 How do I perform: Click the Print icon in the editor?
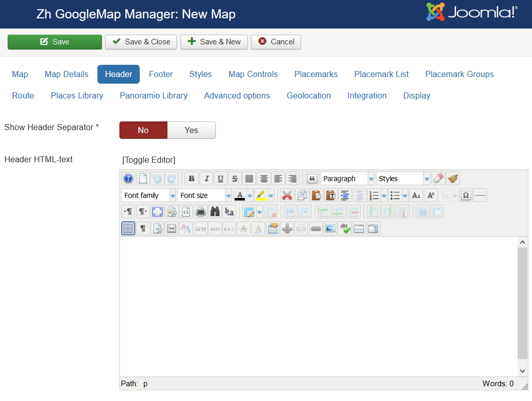(x=201, y=212)
